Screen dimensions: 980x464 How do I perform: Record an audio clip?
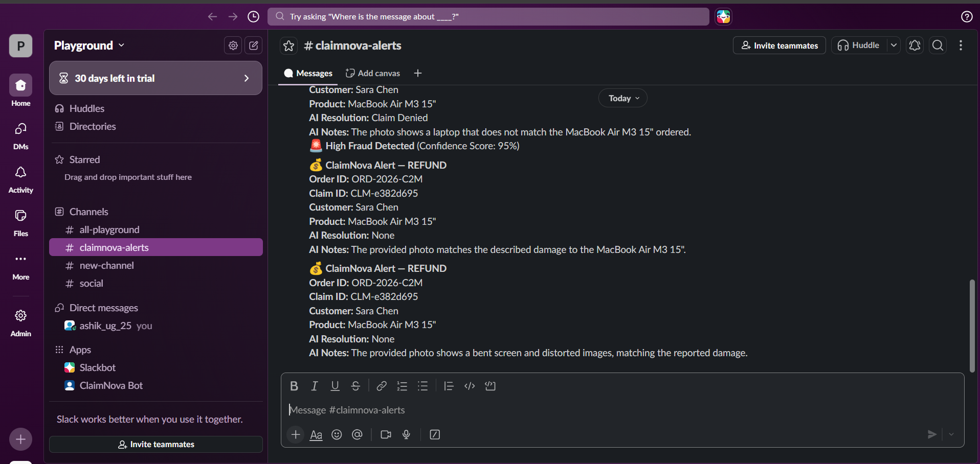pyautogui.click(x=406, y=434)
